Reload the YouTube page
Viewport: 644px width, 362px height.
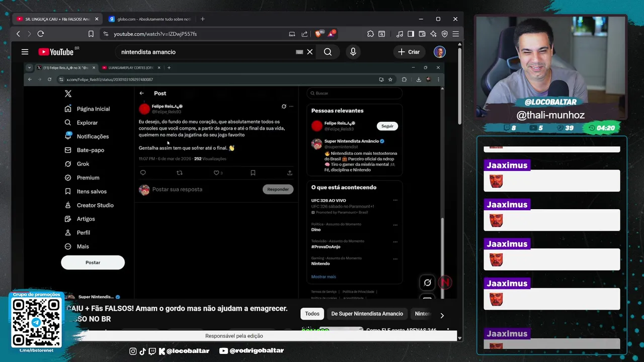(41, 34)
